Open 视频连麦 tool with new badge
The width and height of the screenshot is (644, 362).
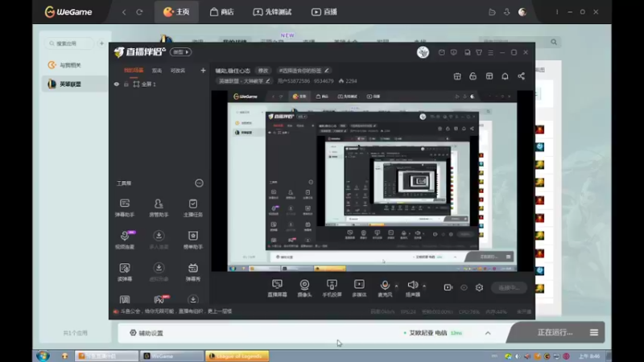tap(125, 240)
